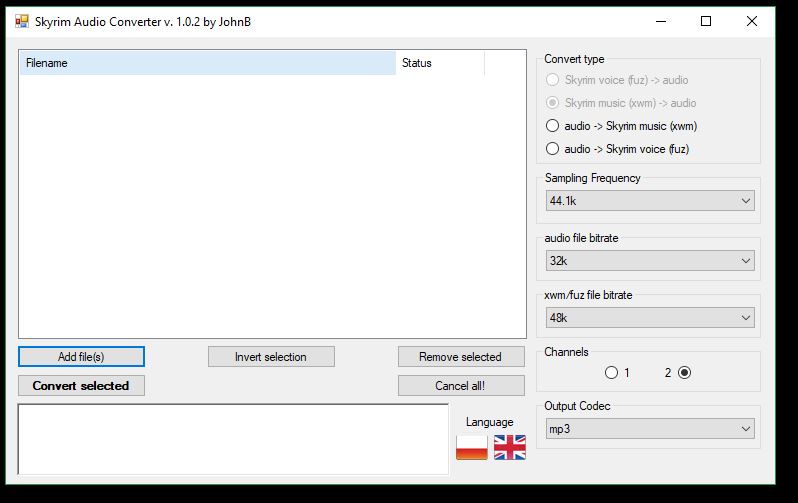The image size is (798, 503).
Task: Maximize the Skyrim Audio Converter window
Action: pyautogui.click(x=706, y=21)
